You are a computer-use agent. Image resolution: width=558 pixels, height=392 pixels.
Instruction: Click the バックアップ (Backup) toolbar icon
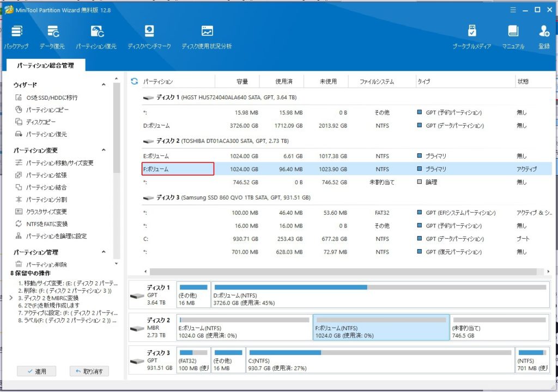coord(16,37)
